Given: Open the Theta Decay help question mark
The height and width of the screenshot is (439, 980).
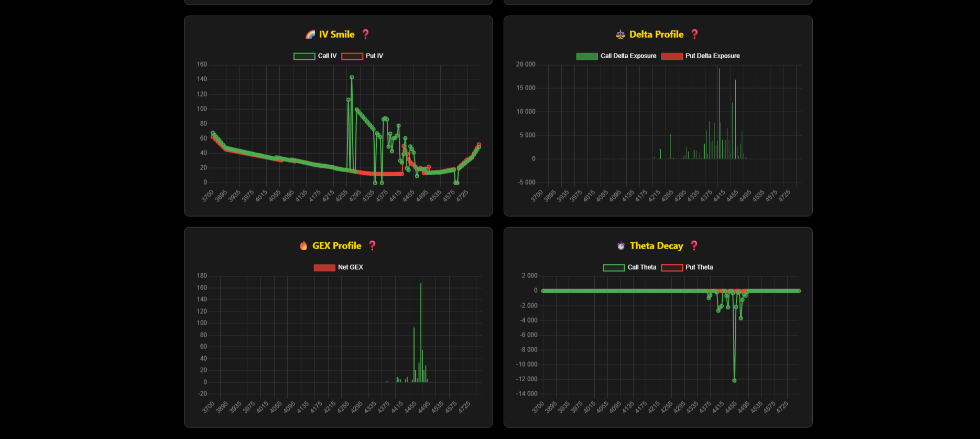Looking at the screenshot, I should tap(694, 245).
